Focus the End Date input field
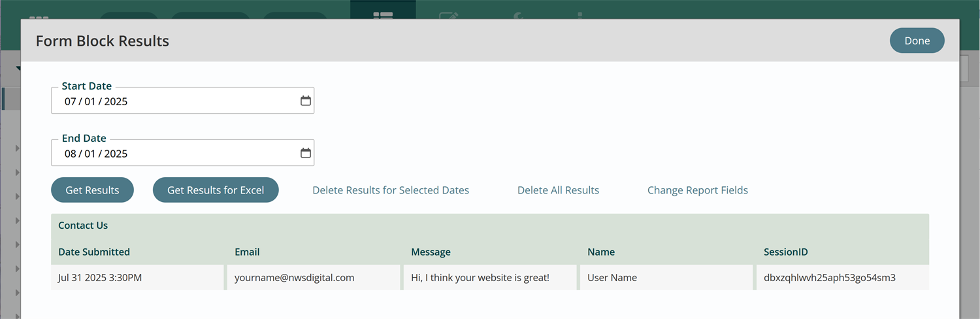980x319 pixels. (182, 153)
